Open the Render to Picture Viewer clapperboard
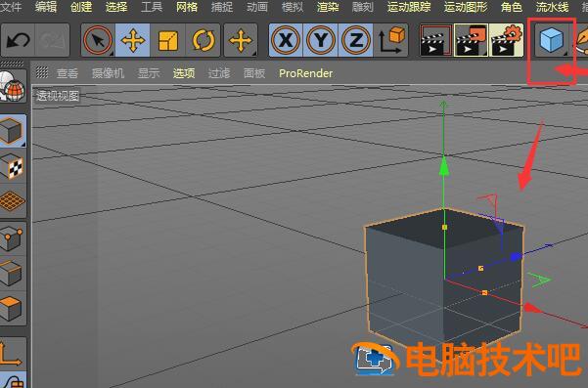Screen dimensions: 588x388 click(x=471, y=40)
